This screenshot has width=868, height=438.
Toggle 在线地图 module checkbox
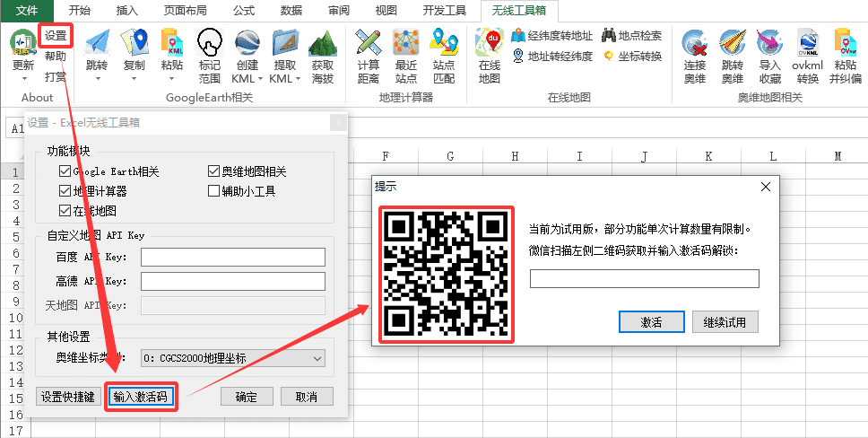[65, 211]
